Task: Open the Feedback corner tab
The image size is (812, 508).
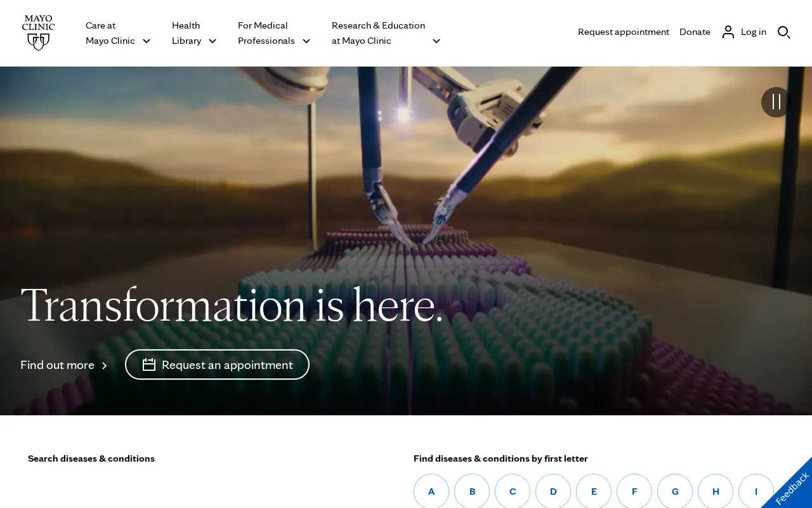Action: (x=790, y=487)
